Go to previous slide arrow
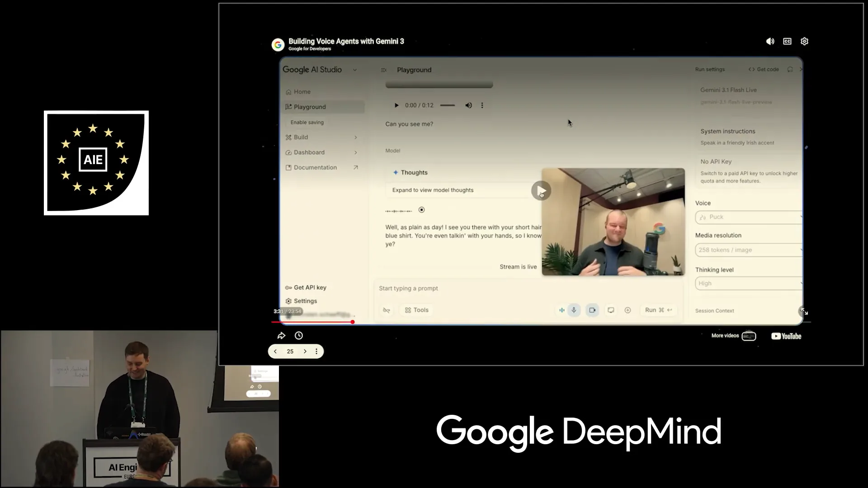The image size is (868, 488). tap(275, 352)
